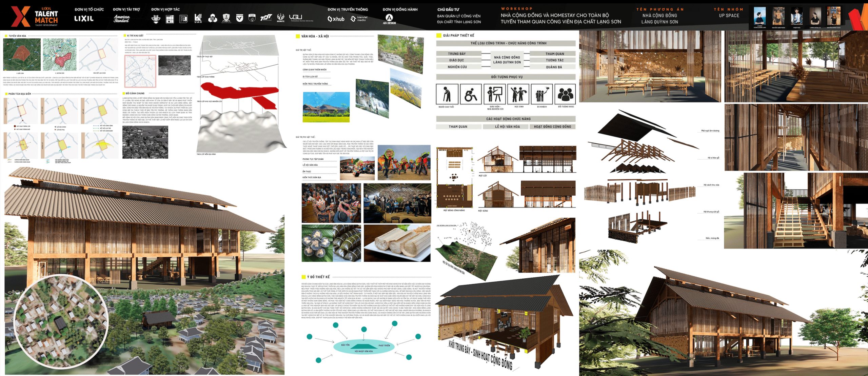Viewport: 868px width, 376px height.
Task: Click the 'NGHIÊN CỨU' function box
Action: [x=459, y=67]
